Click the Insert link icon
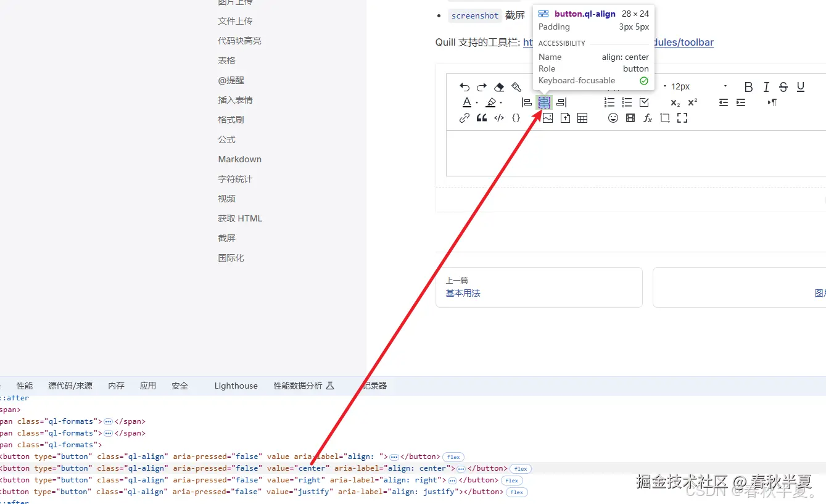The width and height of the screenshot is (826, 504). [464, 118]
